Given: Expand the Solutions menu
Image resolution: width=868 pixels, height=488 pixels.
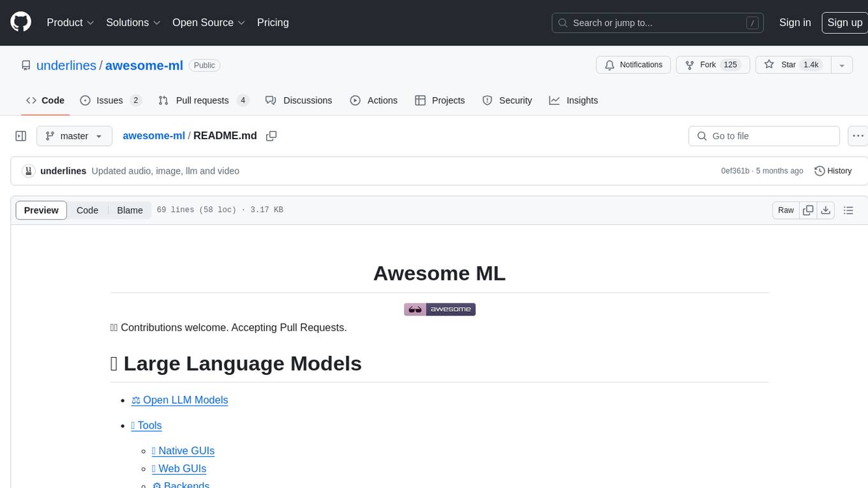Looking at the screenshot, I should pos(132,22).
